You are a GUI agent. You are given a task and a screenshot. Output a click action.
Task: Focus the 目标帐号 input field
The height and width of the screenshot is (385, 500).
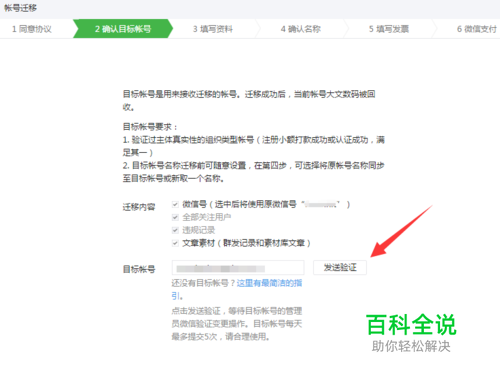[238, 268]
